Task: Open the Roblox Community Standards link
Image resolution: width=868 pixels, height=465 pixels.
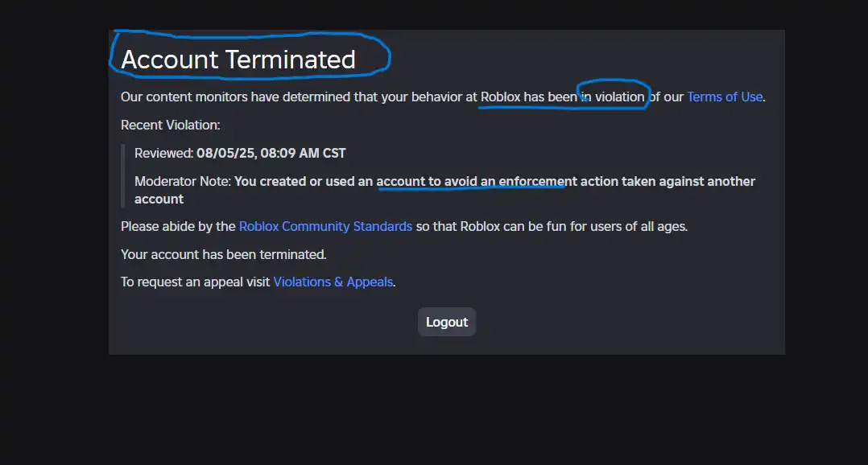Action: [325, 227]
